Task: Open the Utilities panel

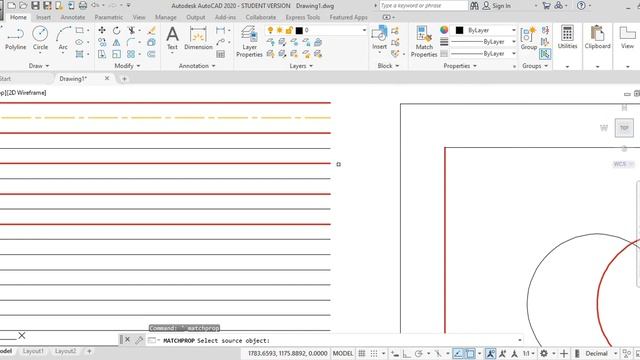Action: pyautogui.click(x=567, y=38)
